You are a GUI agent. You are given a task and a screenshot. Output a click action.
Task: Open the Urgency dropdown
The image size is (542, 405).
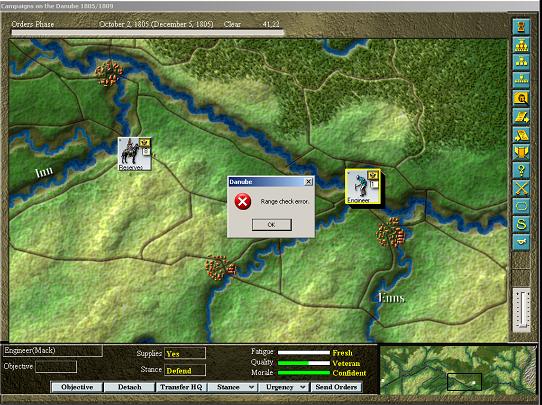(x=284, y=387)
